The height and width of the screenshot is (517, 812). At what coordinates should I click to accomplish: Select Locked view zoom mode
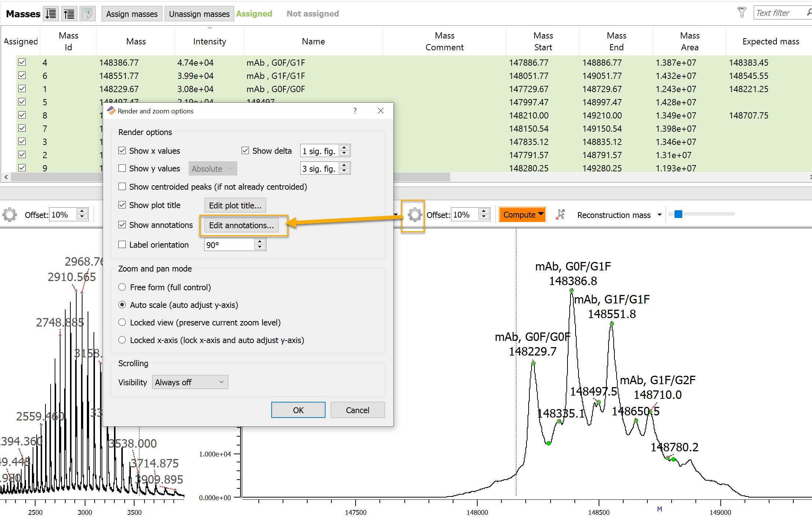tap(122, 323)
